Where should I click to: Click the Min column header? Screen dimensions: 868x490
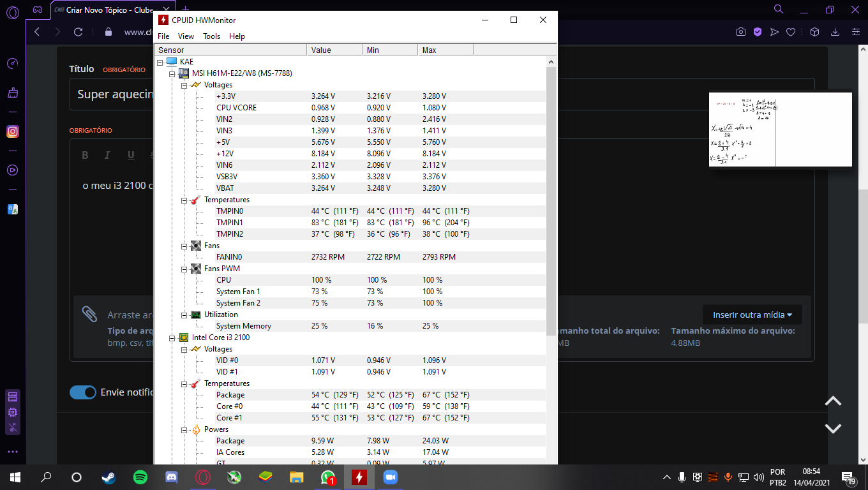(389, 50)
